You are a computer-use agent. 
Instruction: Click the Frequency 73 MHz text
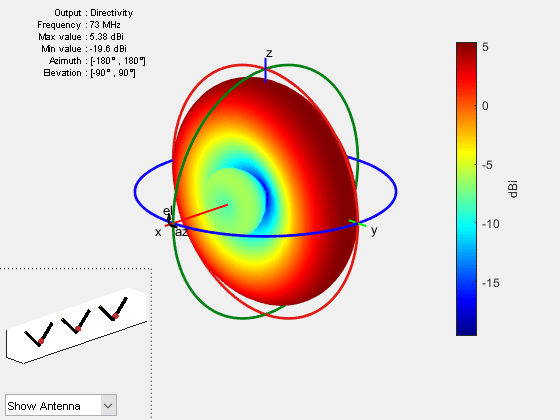pyautogui.click(x=79, y=25)
